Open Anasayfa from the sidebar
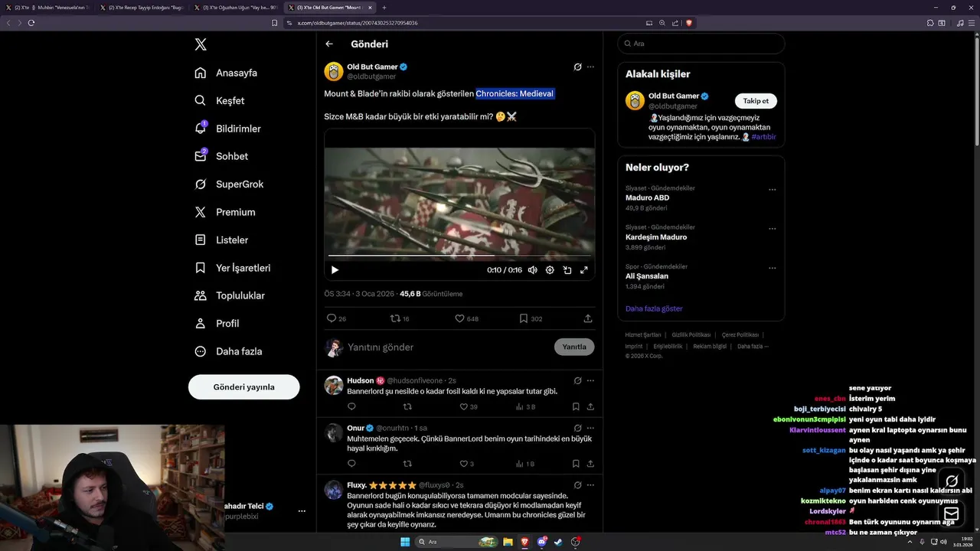The width and height of the screenshot is (980, 551). coord(226,73)
